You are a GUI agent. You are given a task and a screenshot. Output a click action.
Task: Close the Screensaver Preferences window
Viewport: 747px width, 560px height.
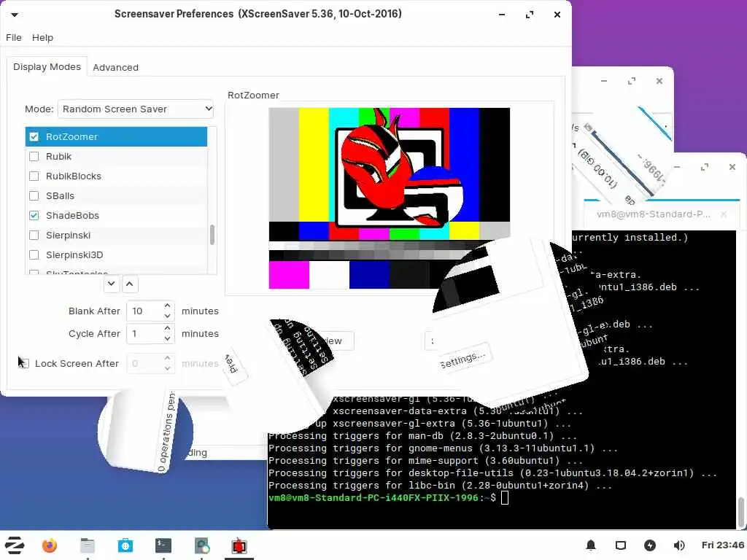557,15
